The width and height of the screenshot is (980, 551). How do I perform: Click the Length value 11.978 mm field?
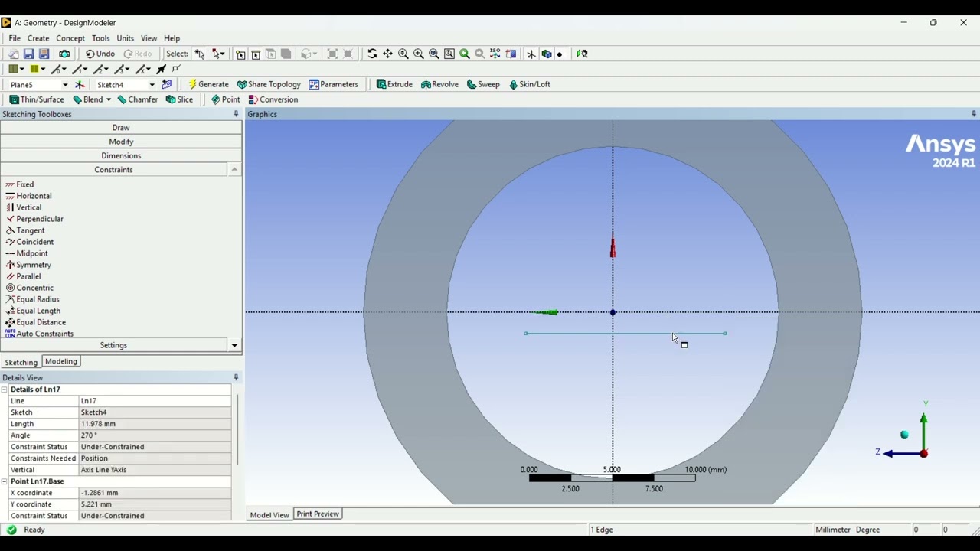[x=155, y=424]
